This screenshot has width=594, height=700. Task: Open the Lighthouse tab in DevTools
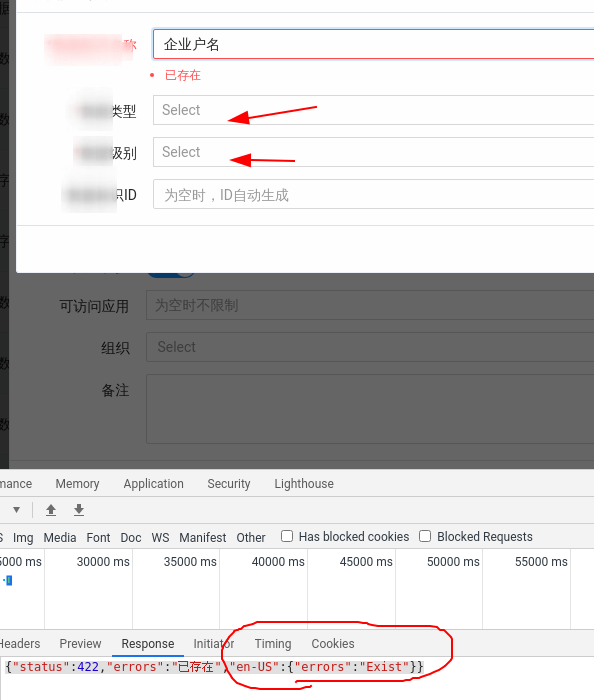tap(304, 483)
